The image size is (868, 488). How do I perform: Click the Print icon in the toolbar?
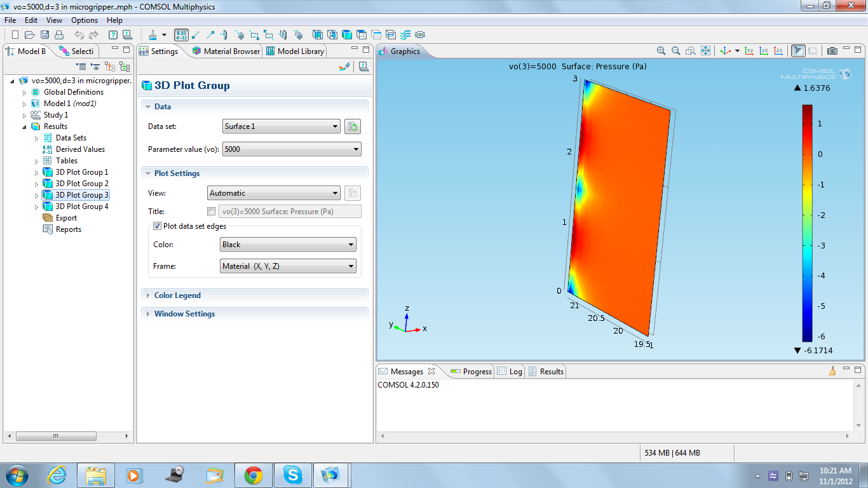pos(59,35)
